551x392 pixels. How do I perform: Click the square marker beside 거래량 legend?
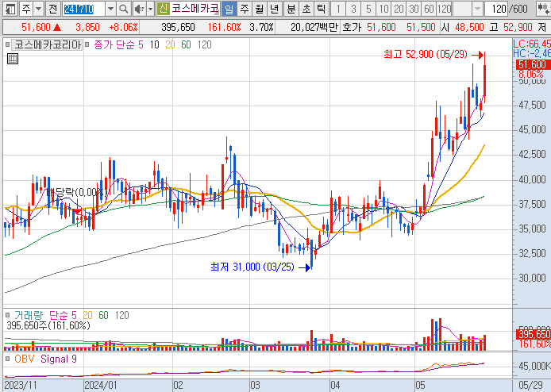tap(7, 315)
